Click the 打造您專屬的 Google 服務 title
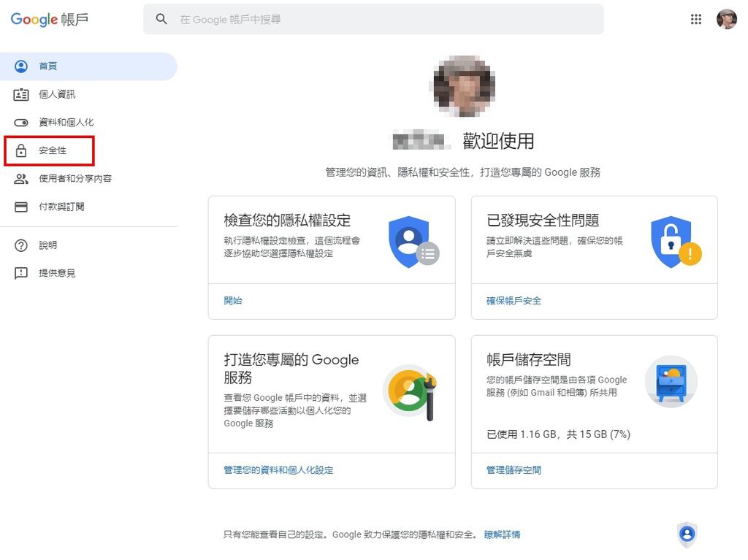Screen dimensions: 748x560 [x=291, y=368]
